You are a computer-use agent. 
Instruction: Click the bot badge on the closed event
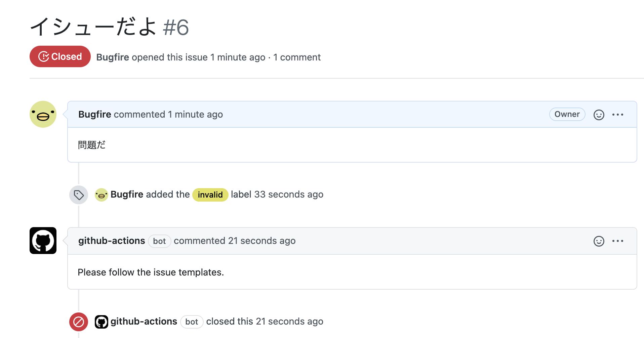point(192,322)
